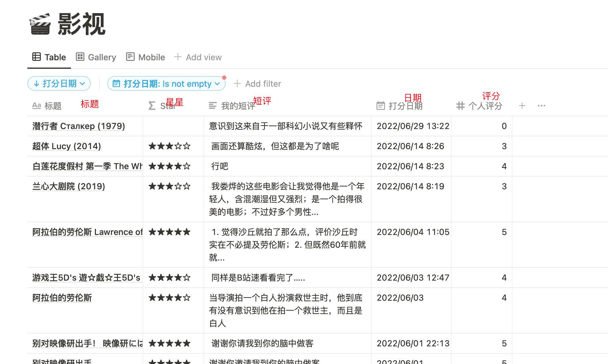Screen dimensions: 608x364
Task: Click the text-lines icon in 我的短评 header
Action: click(x=213, y=106)
